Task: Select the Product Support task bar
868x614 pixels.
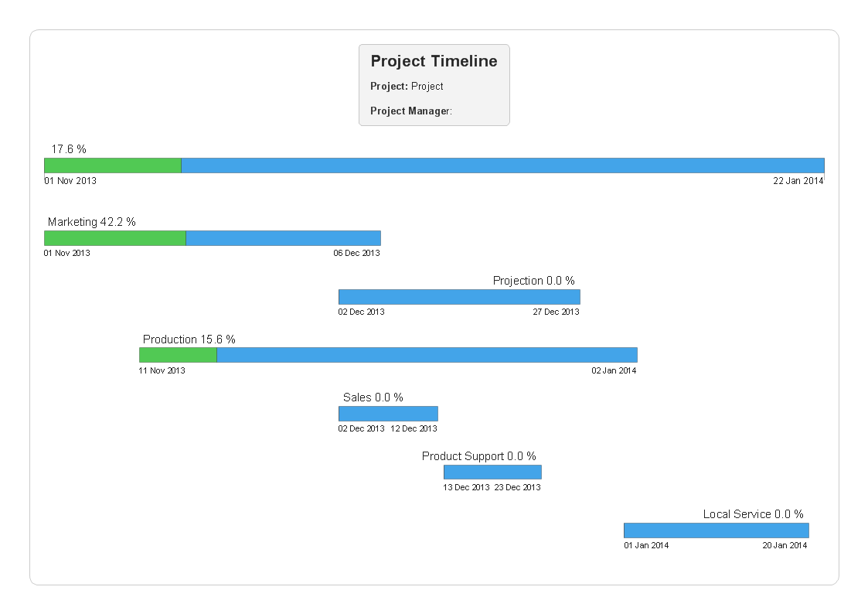Action: 492,472
